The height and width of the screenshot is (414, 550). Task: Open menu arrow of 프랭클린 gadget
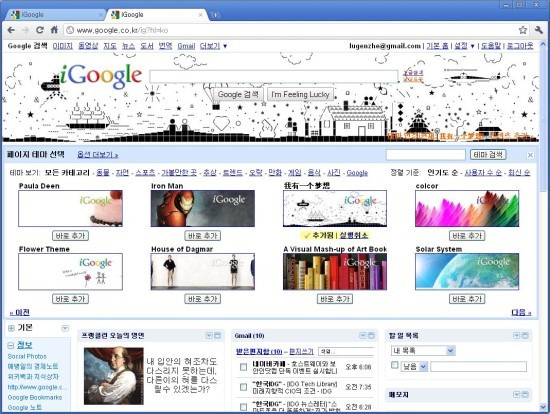[209, 336]
